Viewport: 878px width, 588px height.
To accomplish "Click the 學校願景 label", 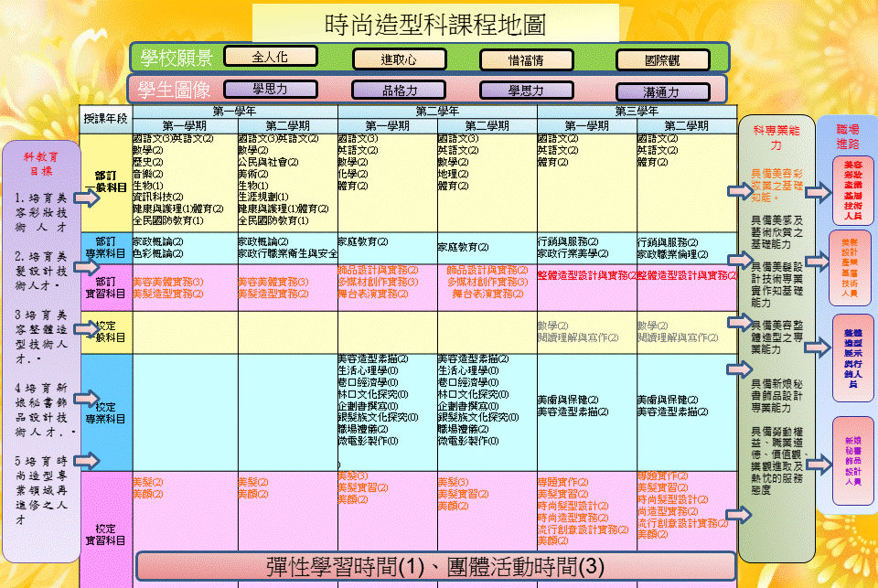I will pyautogui.click(x=177, y=58).
